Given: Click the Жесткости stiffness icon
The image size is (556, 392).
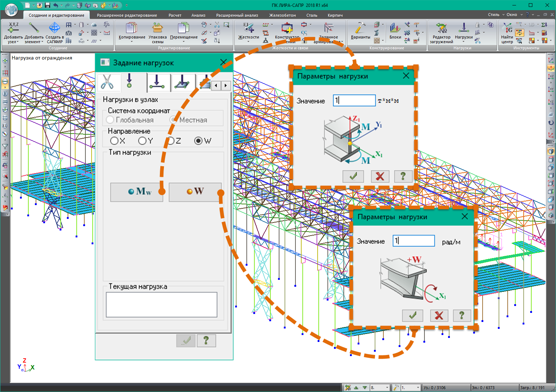Looking at the screenshot, I should click(x=249, y=28).
